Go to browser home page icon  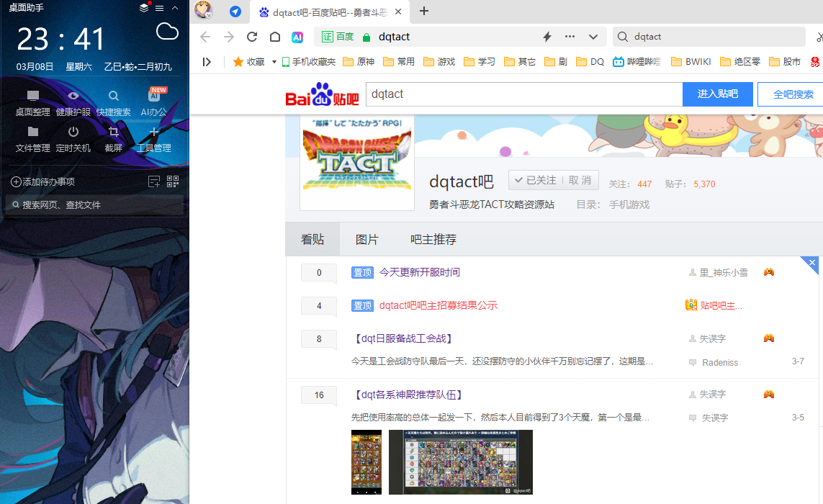point(275,37)
